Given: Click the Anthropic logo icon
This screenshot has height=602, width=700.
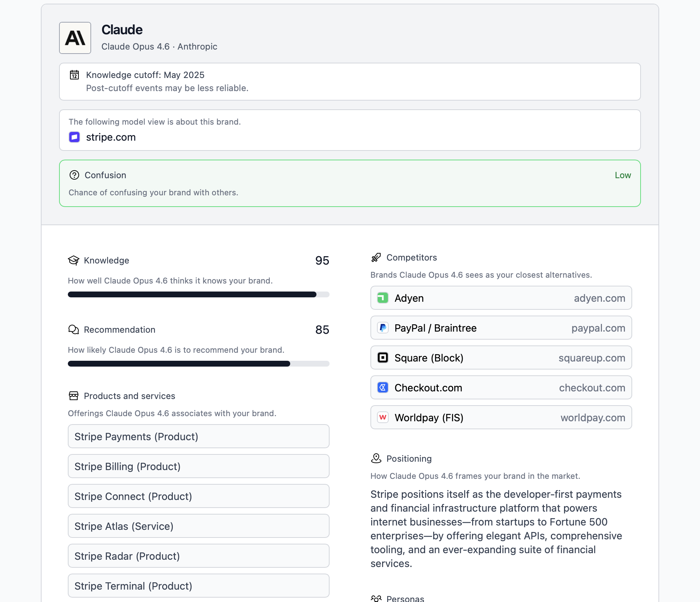Looking at the screenshot, I should (75, 38).
